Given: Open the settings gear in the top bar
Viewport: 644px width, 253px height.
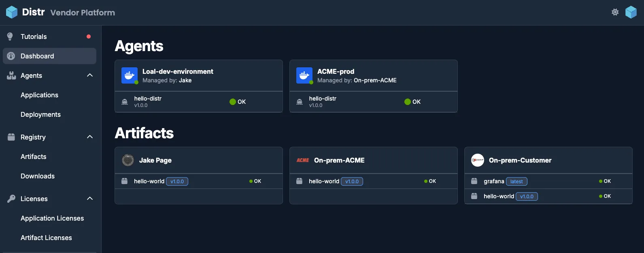Looking at the screenshot, I should (615, 12).
